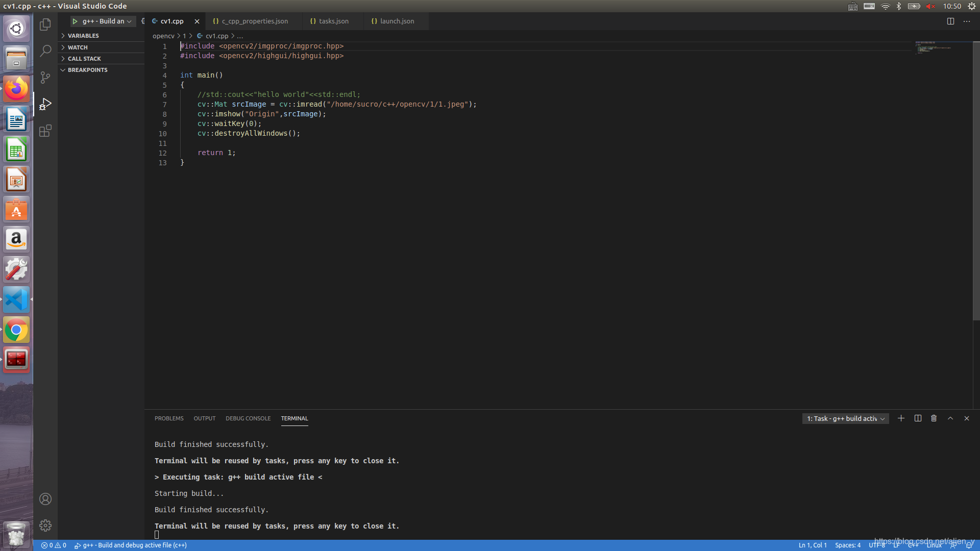Open the DEBUG CONSOLE panel tab
The height and width of the screenshot is (551, 980).
248,418
